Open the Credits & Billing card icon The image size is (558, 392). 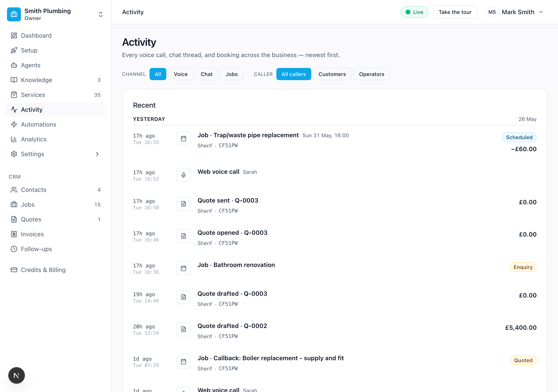pos(14,270)
